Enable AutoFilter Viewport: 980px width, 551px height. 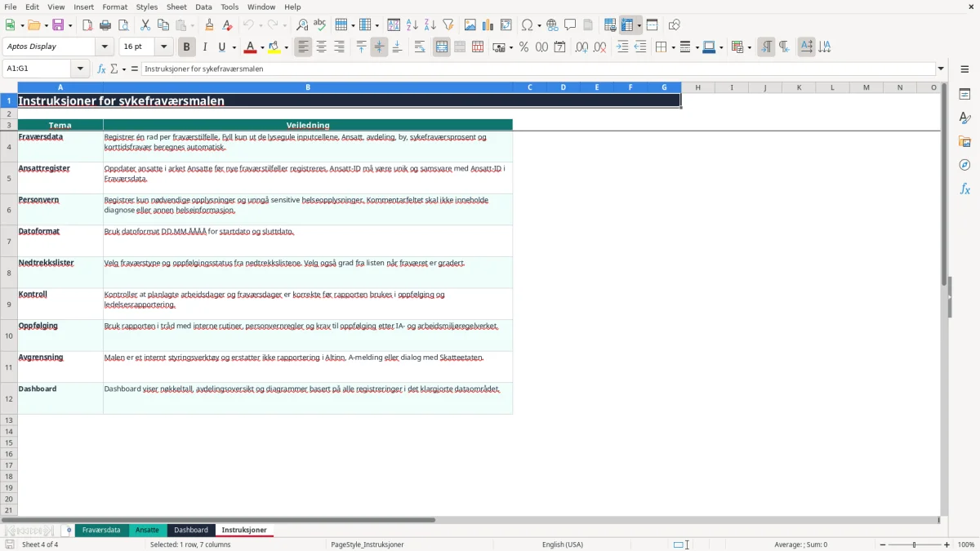(448, 24)
